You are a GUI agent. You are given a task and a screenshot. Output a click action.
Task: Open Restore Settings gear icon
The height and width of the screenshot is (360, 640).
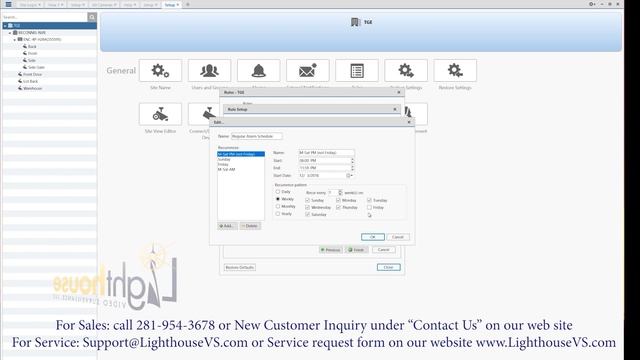click(x=455, y=71)
